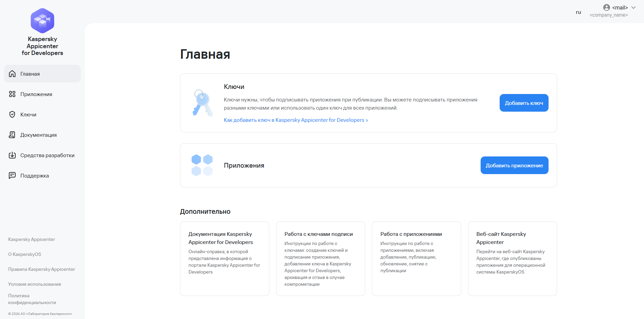644x319 pixels.
Task: Click the Главная page heading
Action: tap(205, 54)
